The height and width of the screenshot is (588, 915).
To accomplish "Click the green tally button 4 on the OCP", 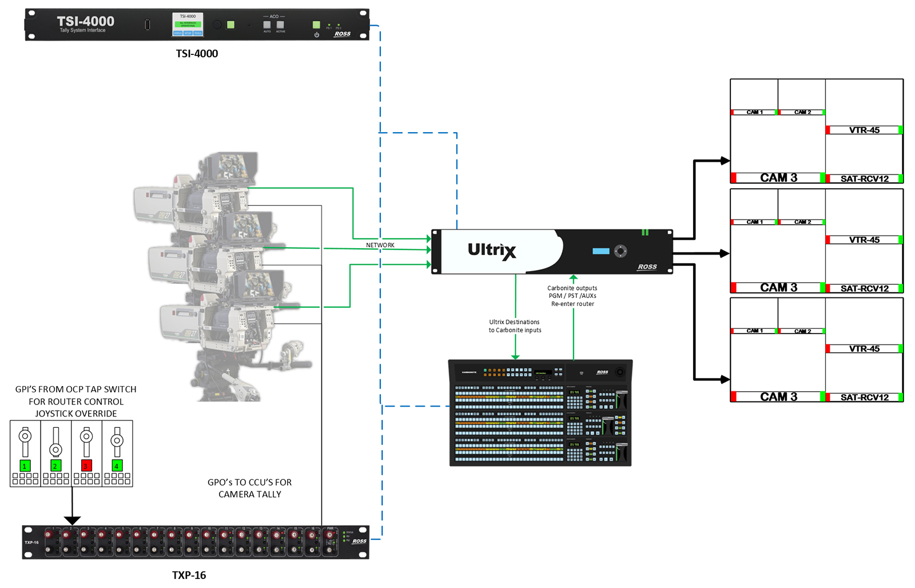I will (x=117, y=466).
